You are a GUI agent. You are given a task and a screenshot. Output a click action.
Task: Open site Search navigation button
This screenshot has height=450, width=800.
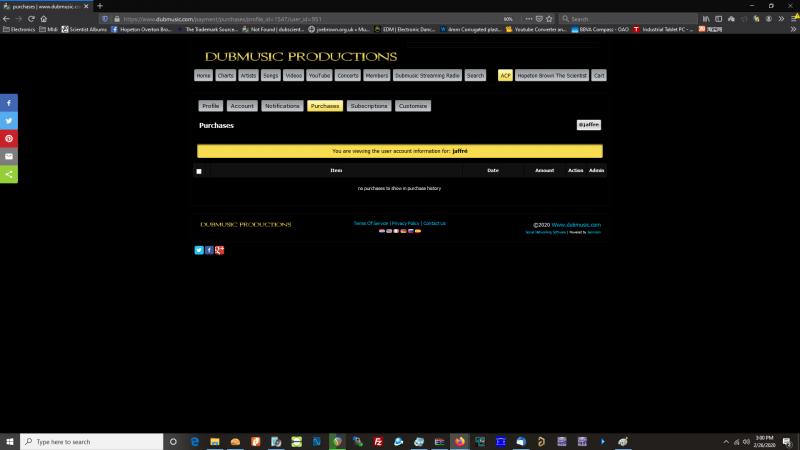(x=475, y=76)
